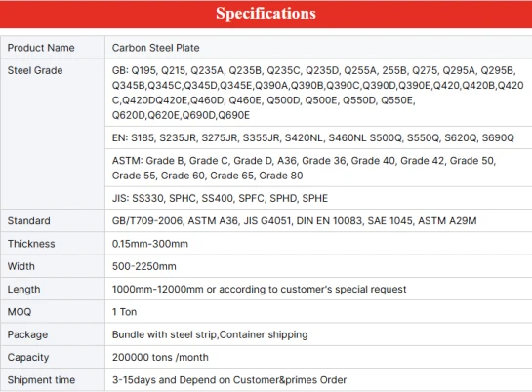Select the Capacity label cell
Screen dimensions: 532x392
(53, 357)
